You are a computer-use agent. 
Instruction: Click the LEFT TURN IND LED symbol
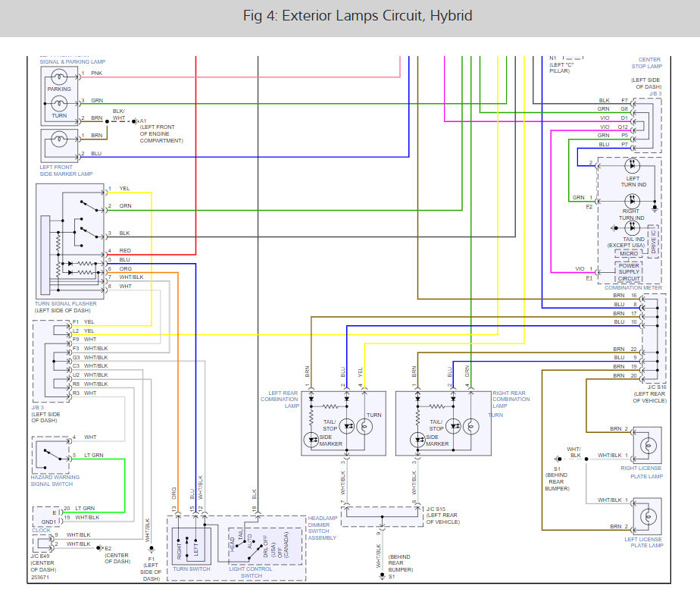[632, 166]
